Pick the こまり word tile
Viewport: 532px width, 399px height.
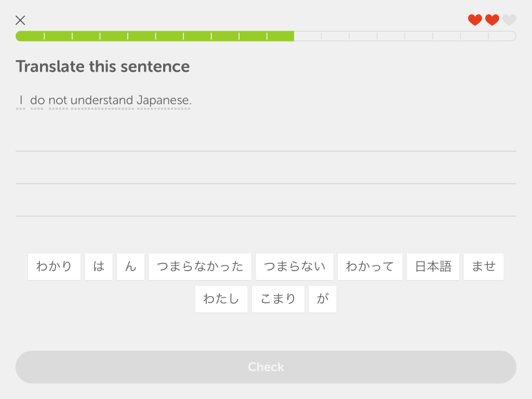pyautogui.click(x=278, y=299)
